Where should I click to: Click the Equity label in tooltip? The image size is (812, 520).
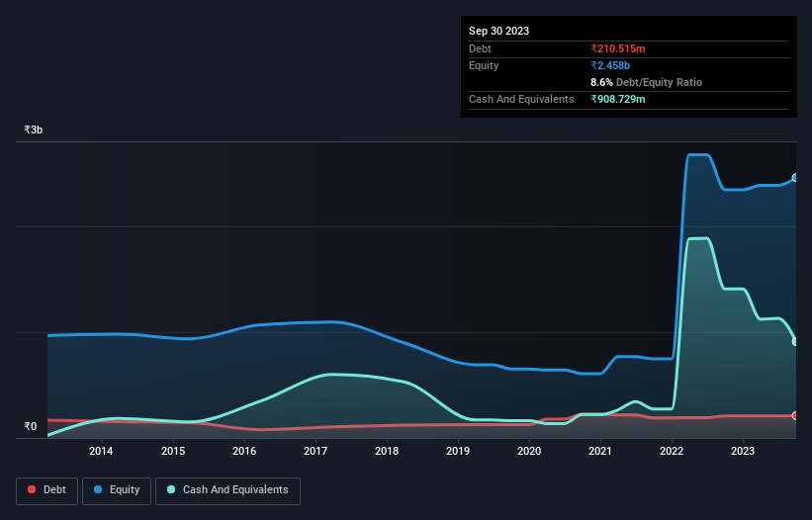(484, 65)
